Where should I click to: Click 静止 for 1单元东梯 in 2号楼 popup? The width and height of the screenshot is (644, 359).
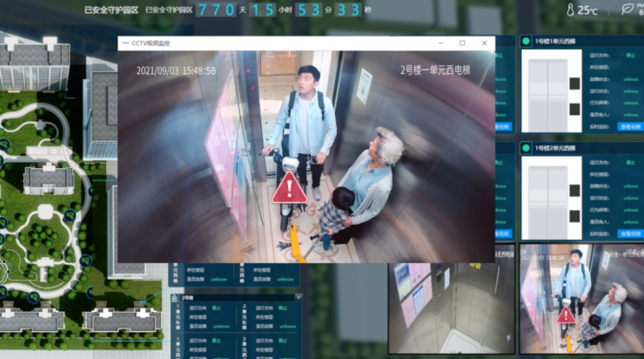217,308
